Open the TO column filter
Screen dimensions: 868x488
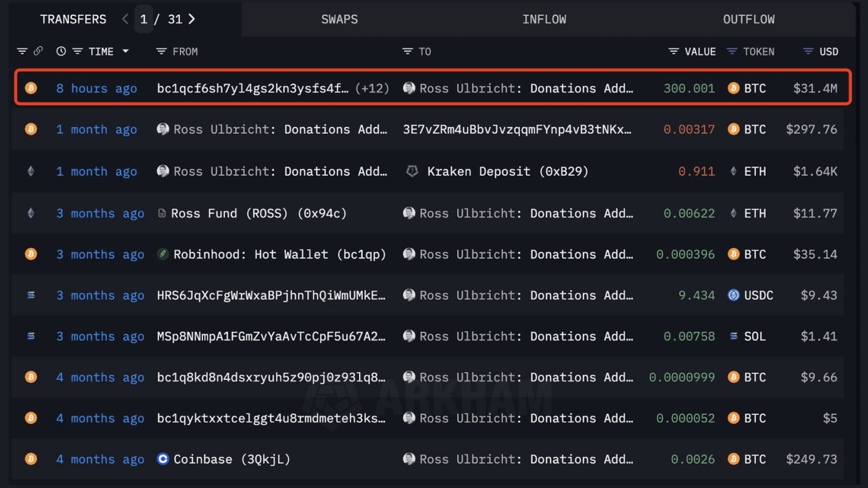coord(408,51)
